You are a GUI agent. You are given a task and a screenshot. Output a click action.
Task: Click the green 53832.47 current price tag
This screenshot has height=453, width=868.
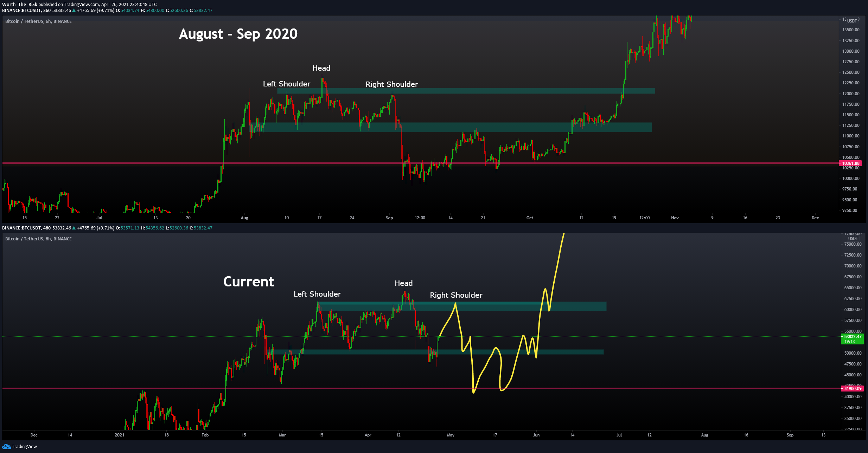tap(853, 339)
